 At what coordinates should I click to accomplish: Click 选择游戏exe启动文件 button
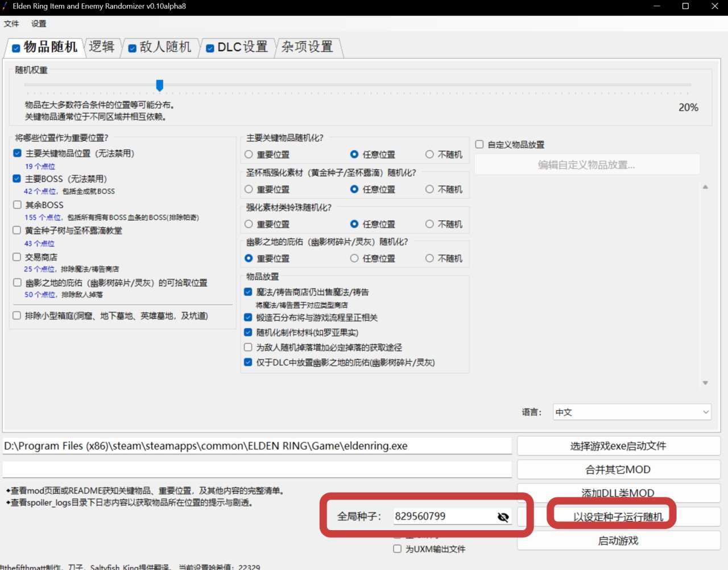pos(618,446)
